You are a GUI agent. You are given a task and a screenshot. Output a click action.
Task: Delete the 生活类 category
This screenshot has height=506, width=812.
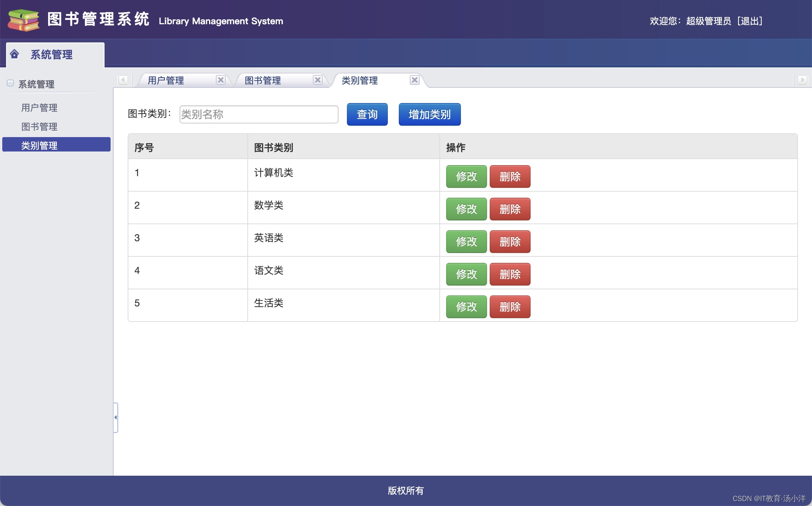(x=510, y=307)
